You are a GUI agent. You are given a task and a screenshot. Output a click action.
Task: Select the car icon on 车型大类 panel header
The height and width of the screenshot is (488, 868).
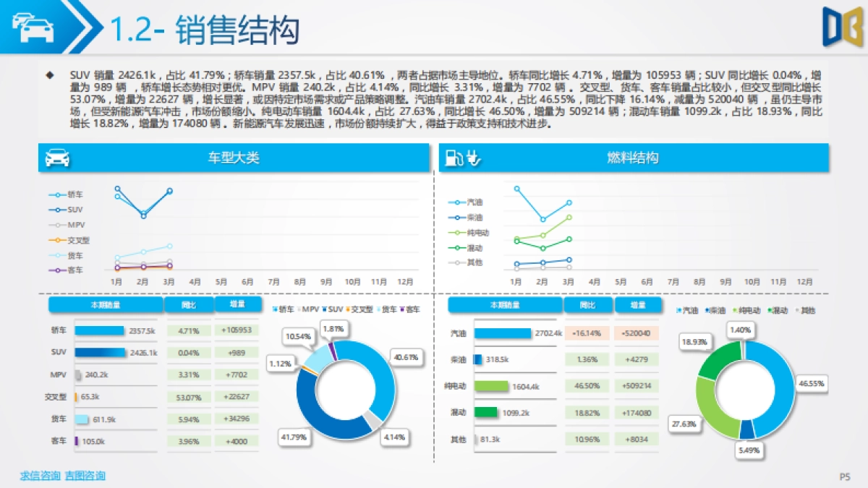[x=58, y=158]
